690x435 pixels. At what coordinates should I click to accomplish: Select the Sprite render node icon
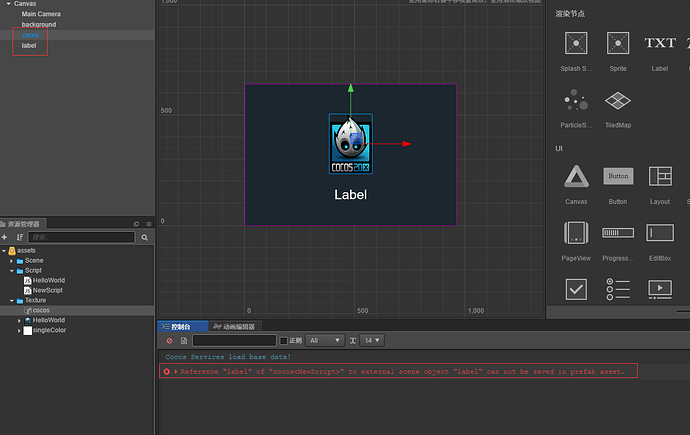coord(618,43)
